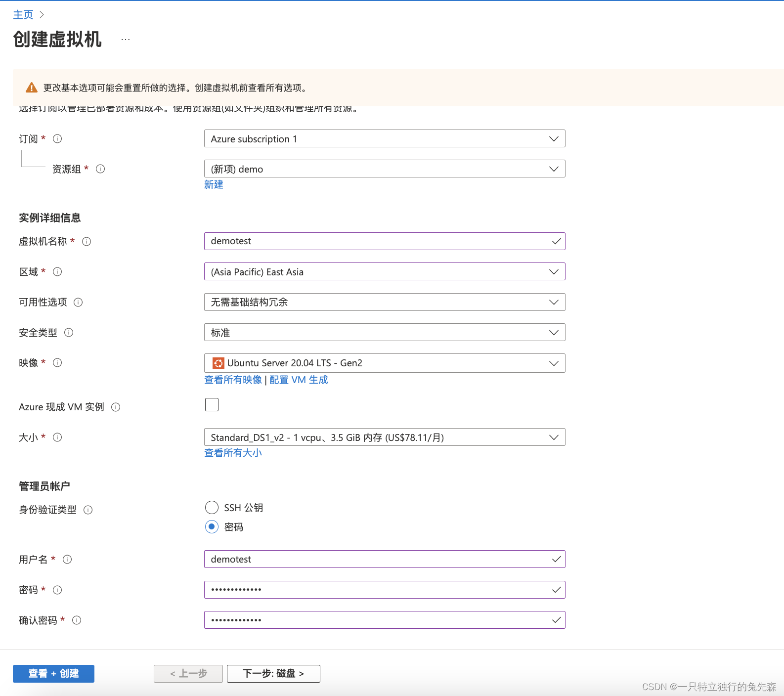This screenshot has height=696, width=784.
Task: Click the info icon next to 密码
Action: pyautogui.click(x=57, y=590)
